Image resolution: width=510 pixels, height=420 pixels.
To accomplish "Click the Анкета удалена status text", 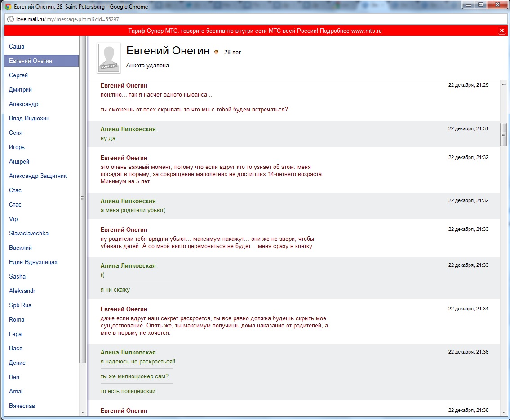I will (x=148, y=65).
